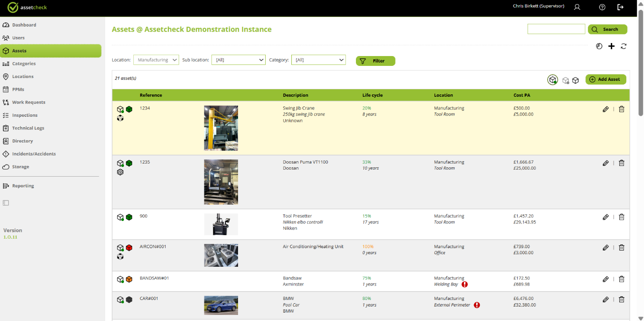Toggle the plain cube all-assets filter

(576, 80)
